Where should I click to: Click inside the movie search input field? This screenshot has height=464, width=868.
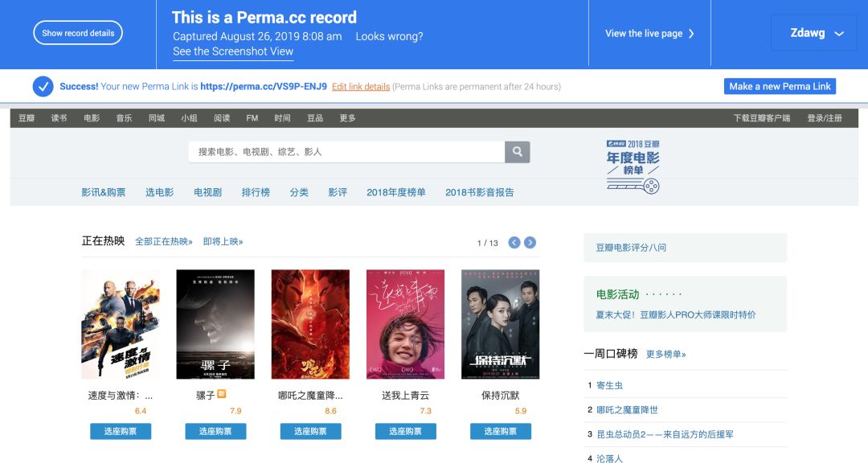[346, 152]
